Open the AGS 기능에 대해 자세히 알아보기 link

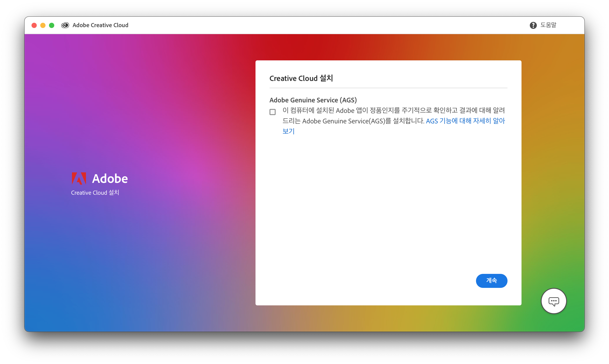[x=465, y=121]
